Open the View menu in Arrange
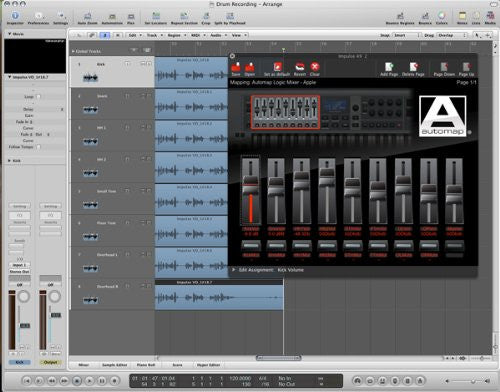 pos(239,35)
